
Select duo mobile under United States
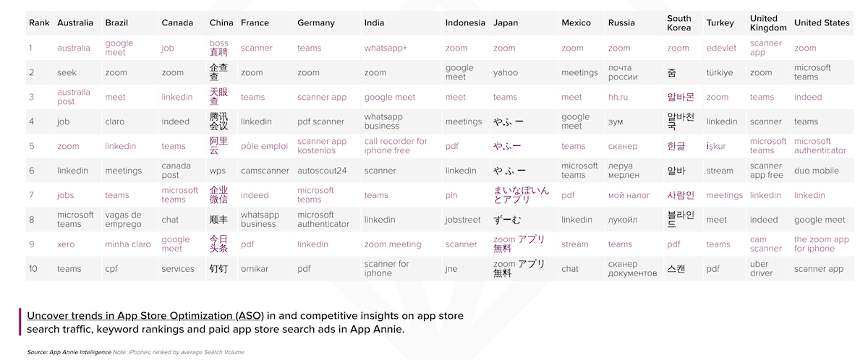816,171
